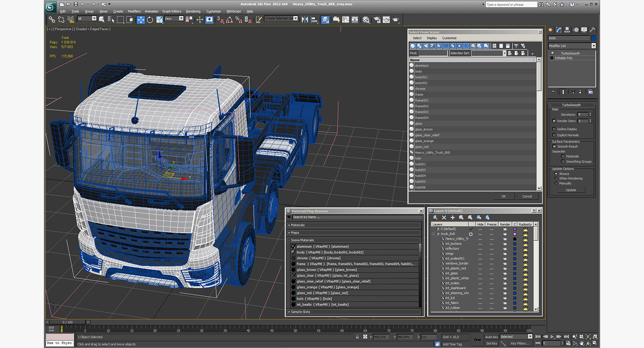Enable the Explicit Normals checkbox
Viewport: 644px width, 348px height.
[x=554, y=135]
